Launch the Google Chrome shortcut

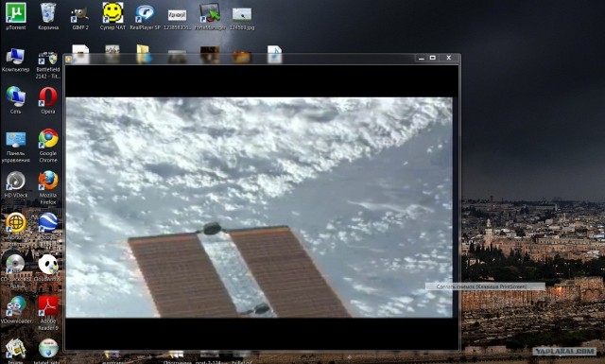point(48,146)
